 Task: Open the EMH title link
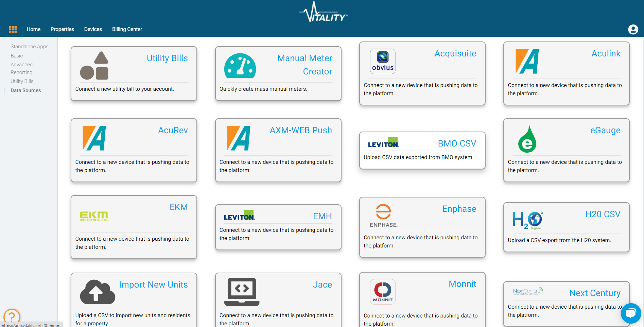click(323, 216)
